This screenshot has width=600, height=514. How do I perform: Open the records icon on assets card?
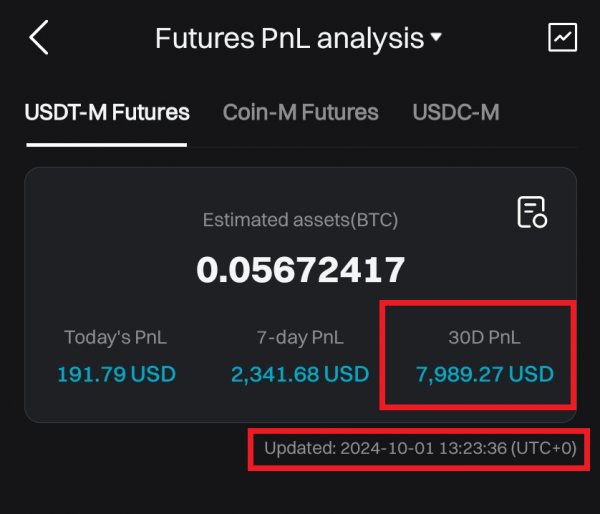tap(532, 212)
